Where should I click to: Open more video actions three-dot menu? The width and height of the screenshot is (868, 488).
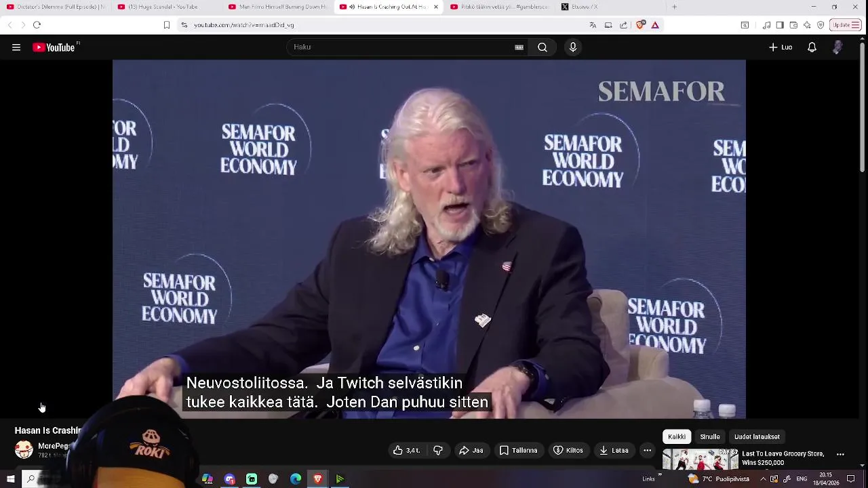coord(647,450)
